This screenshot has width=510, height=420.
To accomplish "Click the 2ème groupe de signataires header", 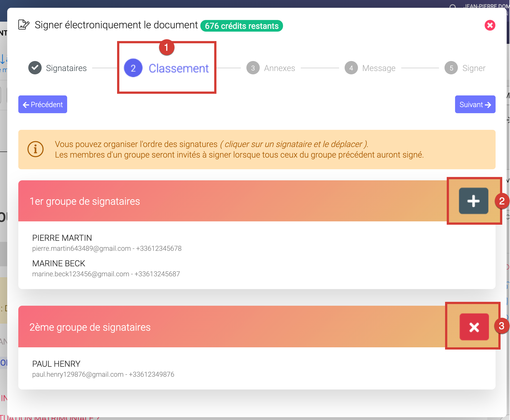I will coord(90,327).
